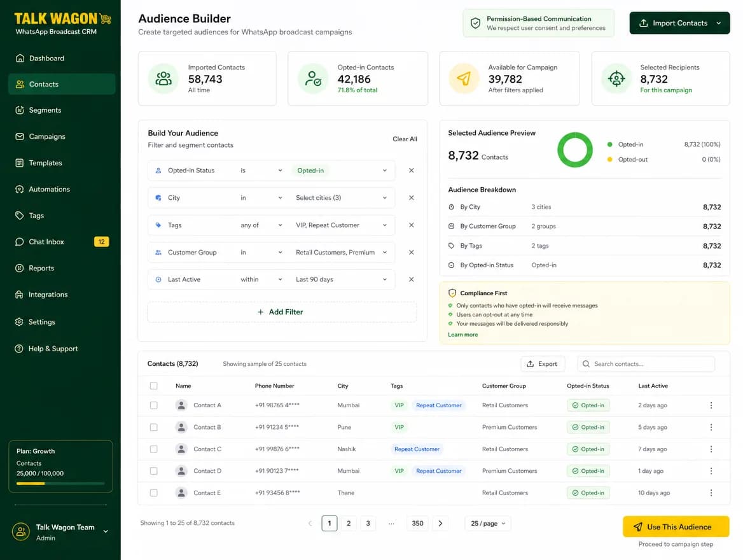Open the 'any of' operator dropdown
This screenshot has height=560, width=743.
pyautogui.click(x=261, y=225)
